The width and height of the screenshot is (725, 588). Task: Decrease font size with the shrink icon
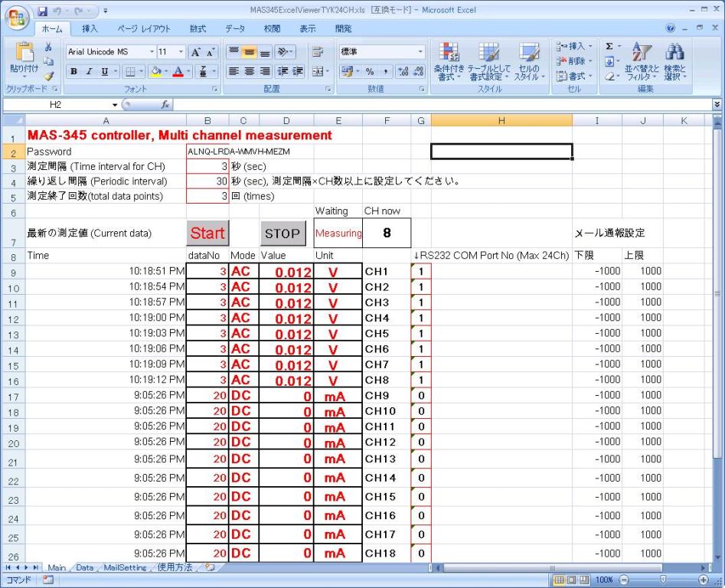coord(211,52)
